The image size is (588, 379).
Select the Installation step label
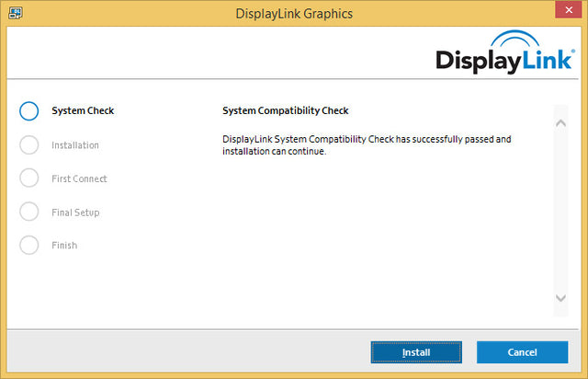pos(75,145)
